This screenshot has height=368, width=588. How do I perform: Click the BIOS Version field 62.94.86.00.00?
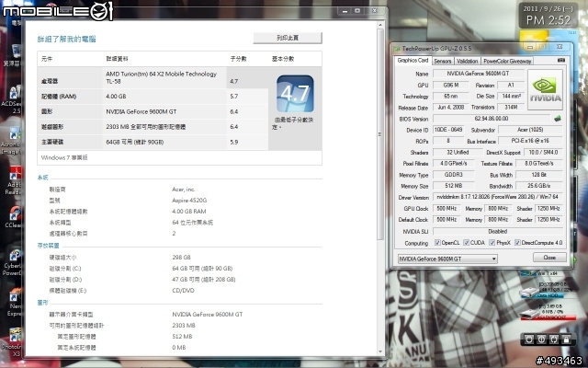pos(492,119)
